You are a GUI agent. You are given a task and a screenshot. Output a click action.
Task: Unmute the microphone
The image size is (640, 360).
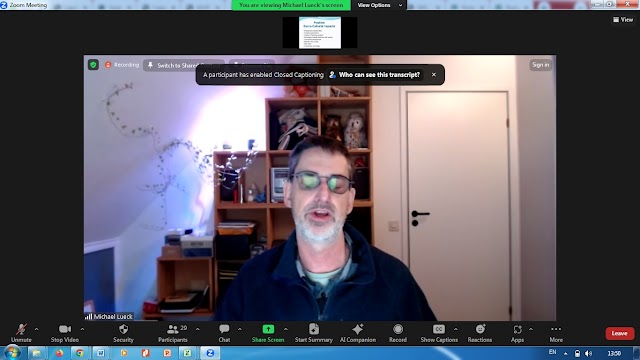pyautogui.click(x=21, y=333)
